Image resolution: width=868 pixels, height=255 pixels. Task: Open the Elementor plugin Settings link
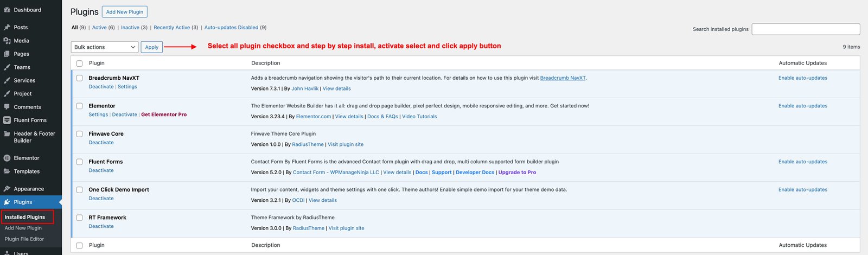pos(98,114)
